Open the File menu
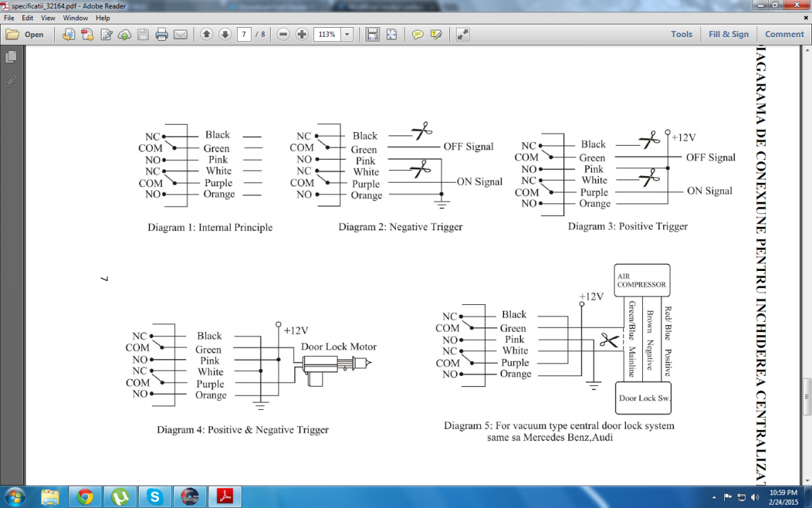The height and width of the screenshot is (508, 812). [x=9, y=18]
